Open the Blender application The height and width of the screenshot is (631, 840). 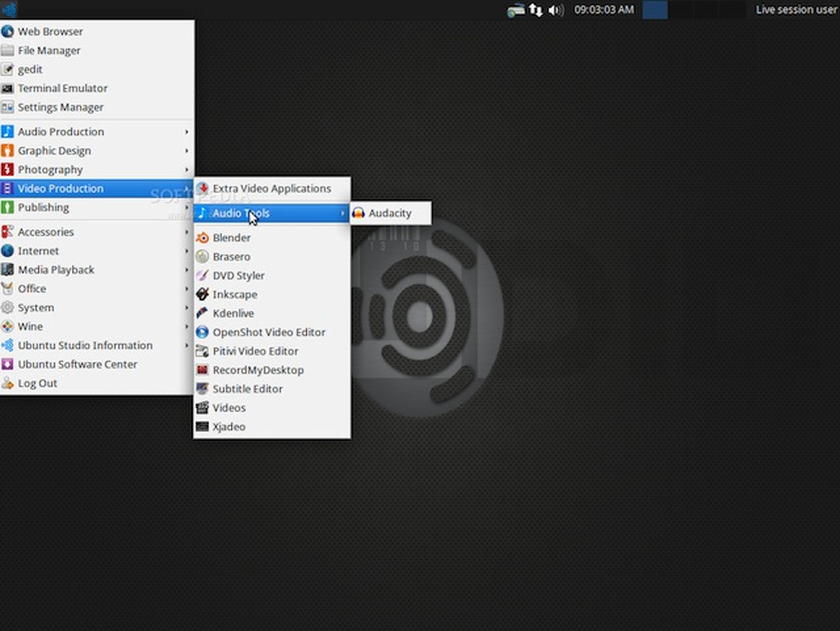232,237
